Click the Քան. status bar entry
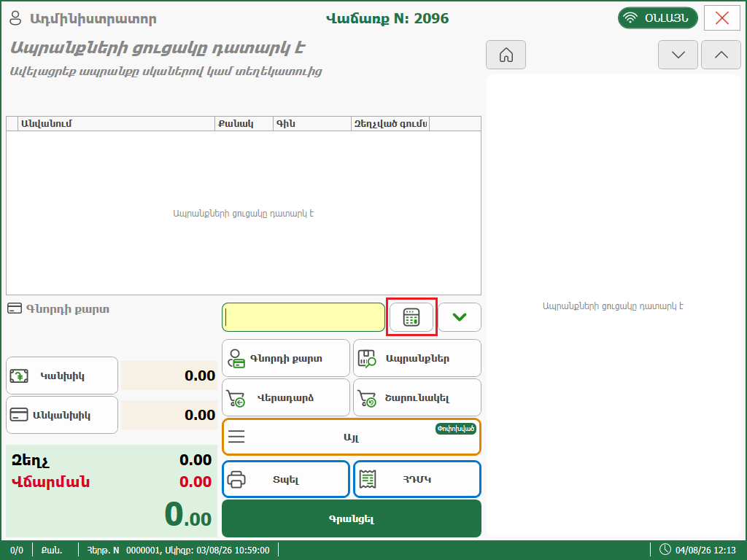Image resolution: width=747 pixels, height=560 pixels. click(52, 550)
